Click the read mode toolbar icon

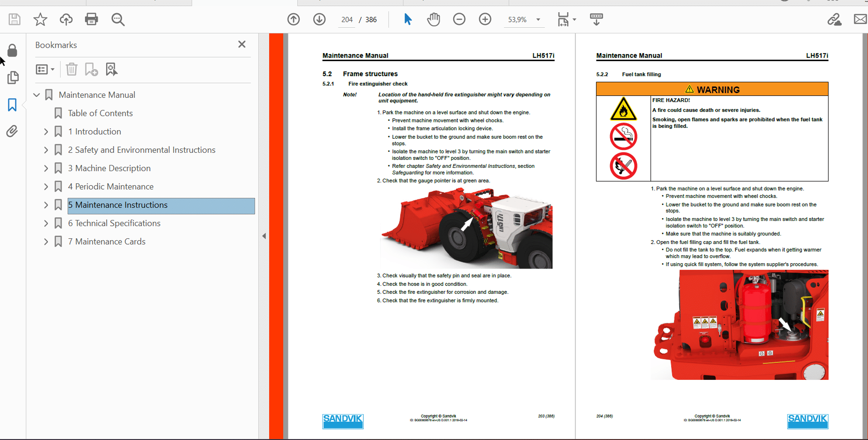[x=597, y=19]
